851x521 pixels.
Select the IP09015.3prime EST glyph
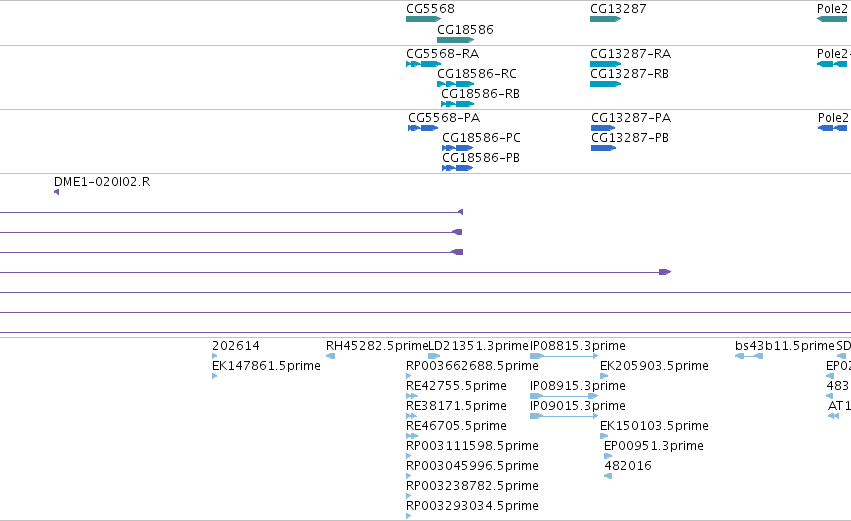tap(564, 416)
